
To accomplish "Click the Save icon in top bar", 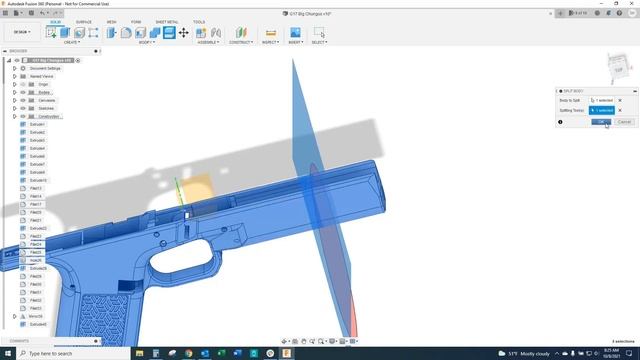I will (31, 13).
